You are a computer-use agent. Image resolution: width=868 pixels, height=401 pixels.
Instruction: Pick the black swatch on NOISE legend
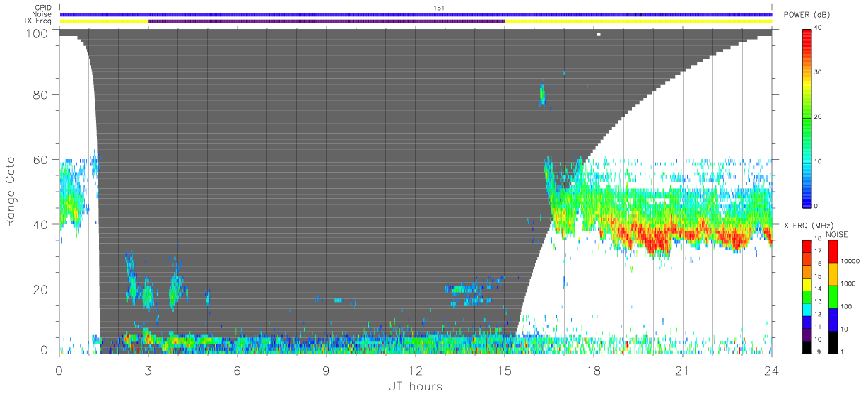point(833,341)
